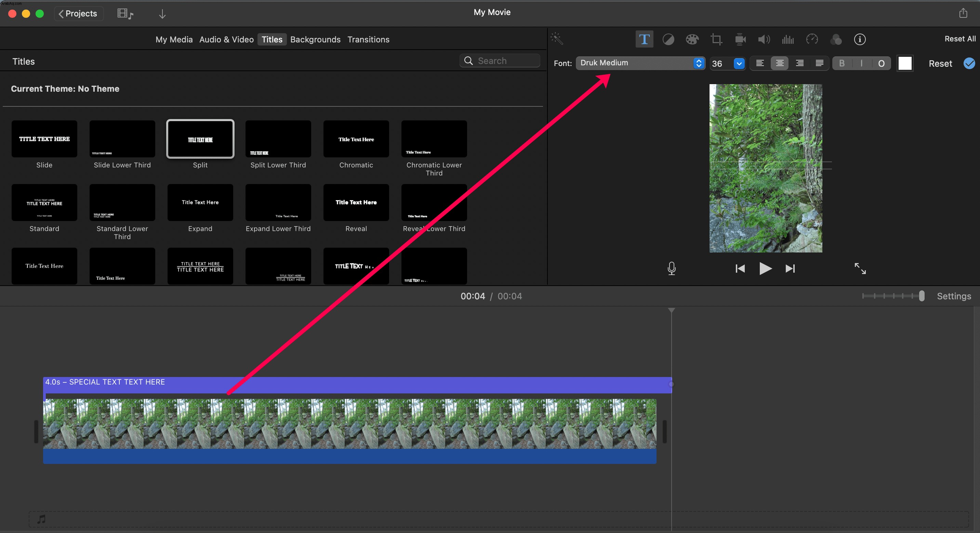Click the magic wand auto-enhance icon
Screen dimensions: 980x533
click(557, 38)
